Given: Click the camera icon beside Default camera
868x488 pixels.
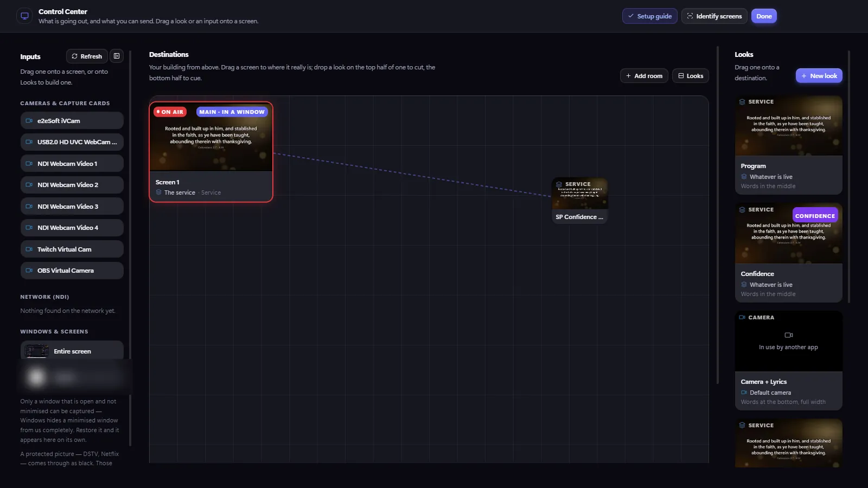Looking at the screenshot, I should point(744,393).
